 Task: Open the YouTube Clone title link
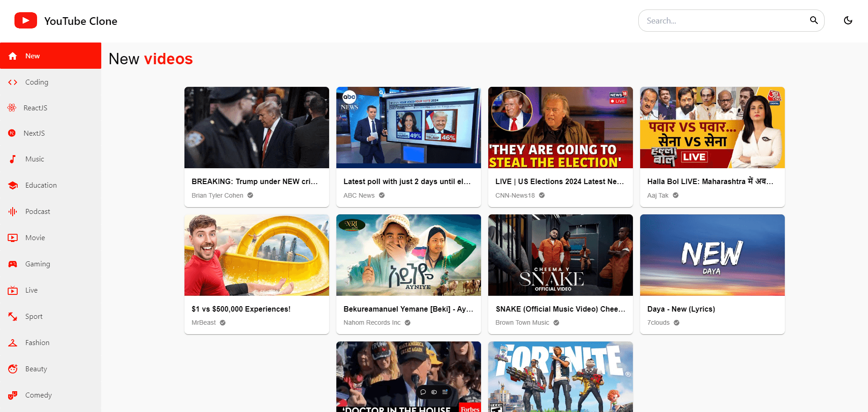pyautogui.click(x=80, y=21)
